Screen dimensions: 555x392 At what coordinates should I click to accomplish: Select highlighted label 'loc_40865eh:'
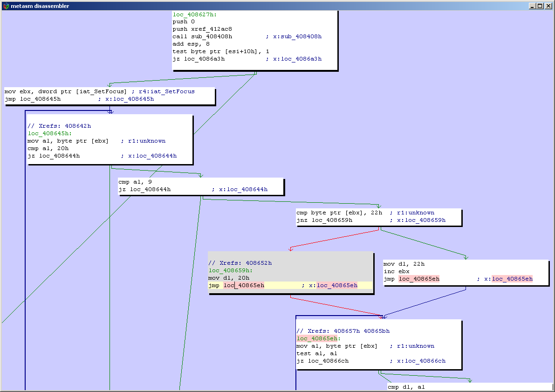(x=319, y=338)
